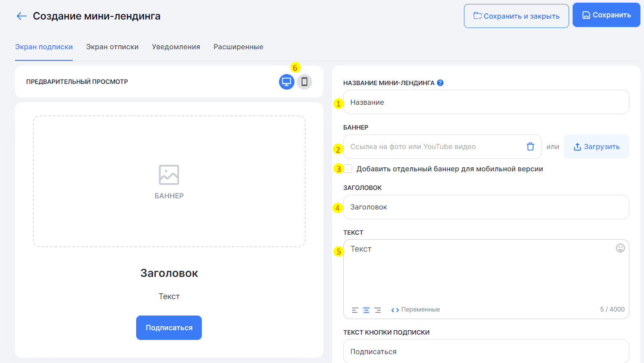Open the Переменные variables list

[416, 310]
